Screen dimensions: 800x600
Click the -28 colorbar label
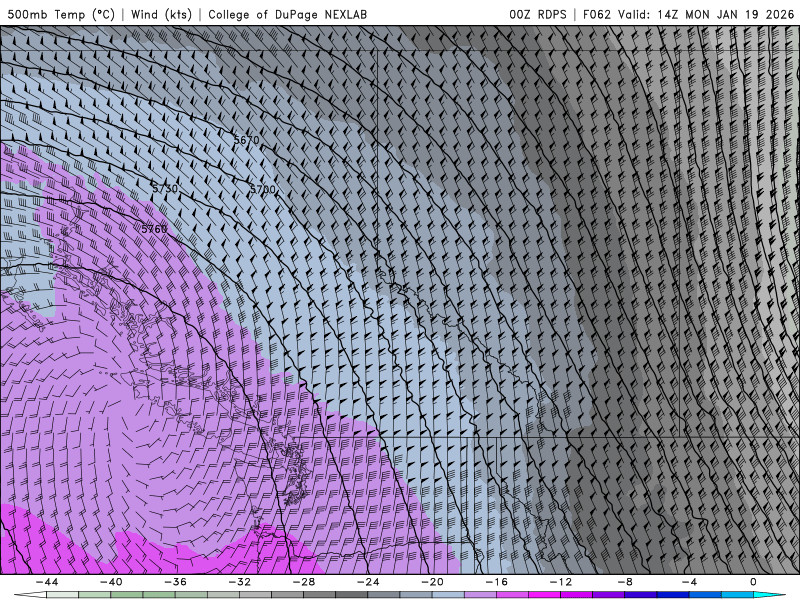(x=304, y=582)
